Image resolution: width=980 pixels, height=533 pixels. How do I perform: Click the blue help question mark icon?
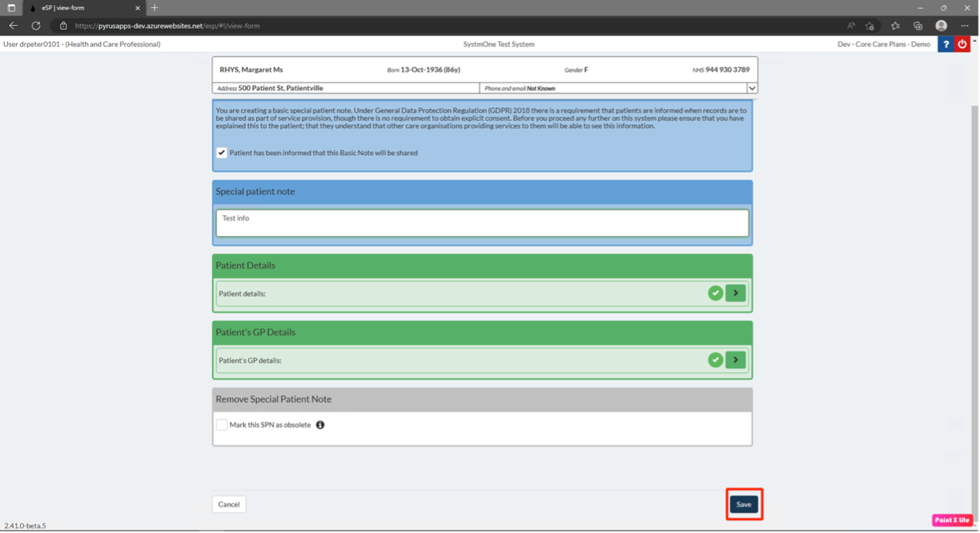pos(945,44)
